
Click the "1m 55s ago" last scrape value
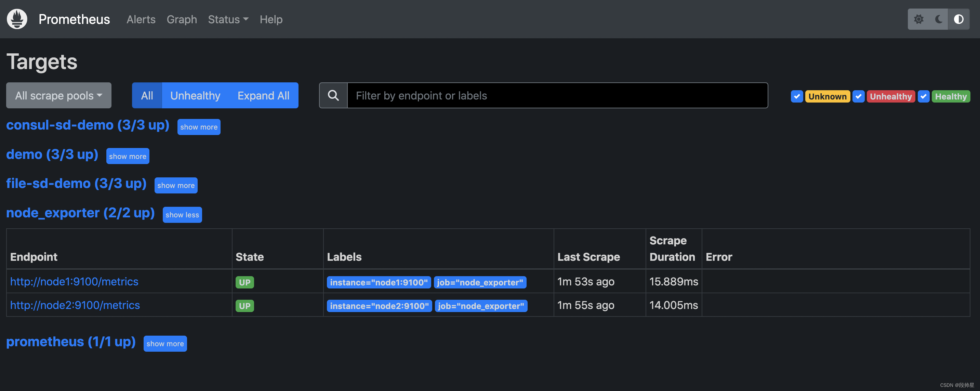click(x=585, y=305)
